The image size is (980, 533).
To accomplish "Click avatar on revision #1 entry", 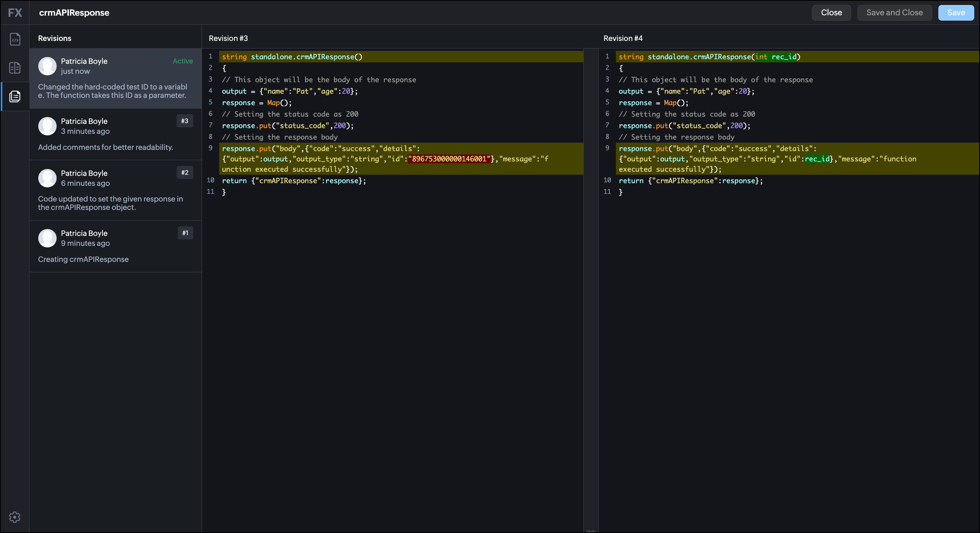I will (47, 238).
